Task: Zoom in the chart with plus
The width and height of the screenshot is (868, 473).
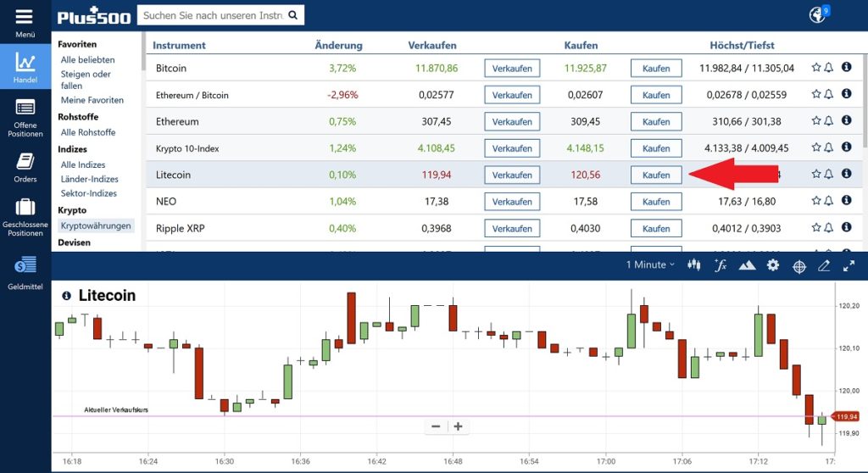Action: click(458, 426)
